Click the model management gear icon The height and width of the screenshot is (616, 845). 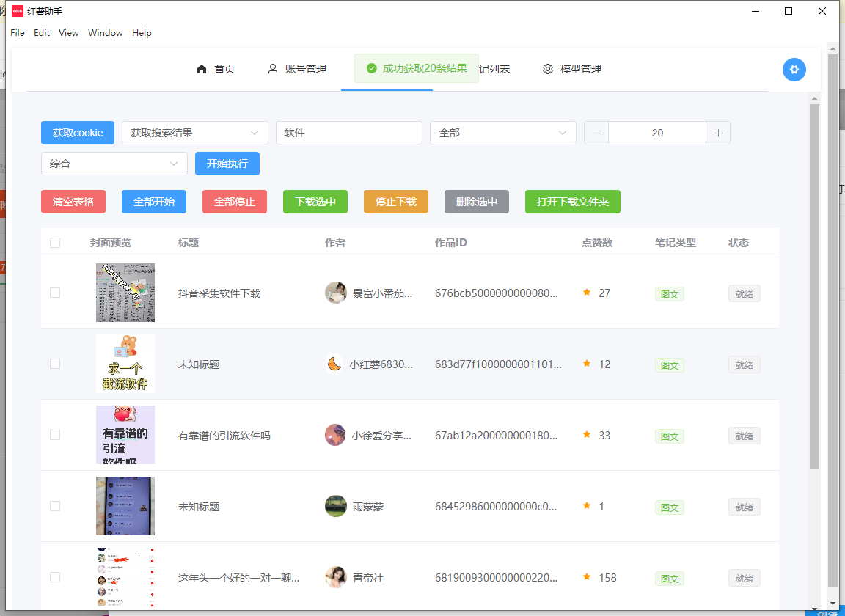click(x=548, y=69)
